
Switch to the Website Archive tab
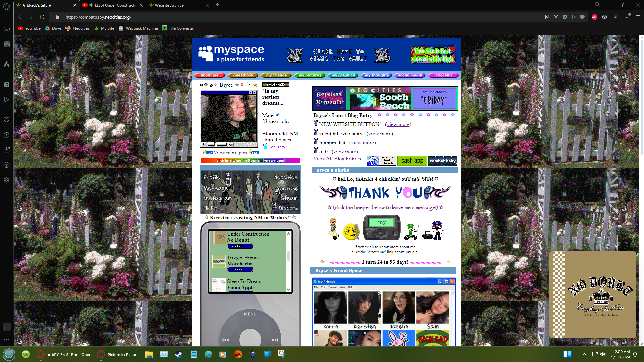tap(169, 5)
